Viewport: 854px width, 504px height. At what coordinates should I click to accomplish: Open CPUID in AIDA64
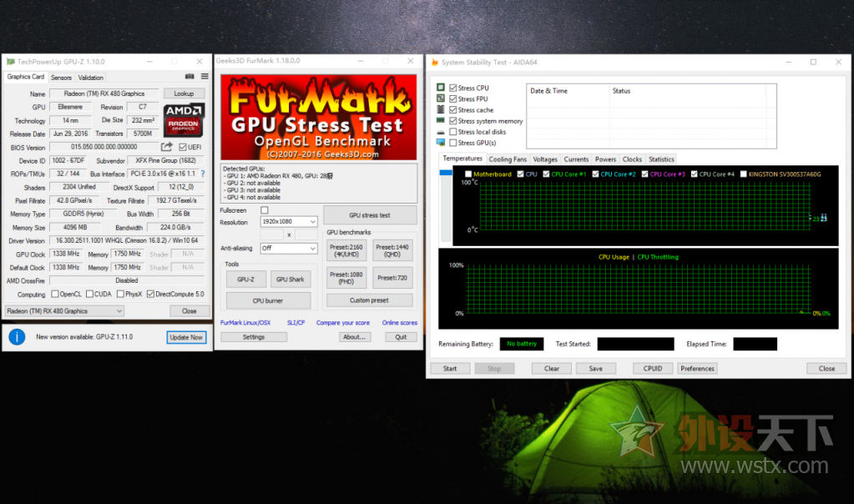(x=653, y=369)
